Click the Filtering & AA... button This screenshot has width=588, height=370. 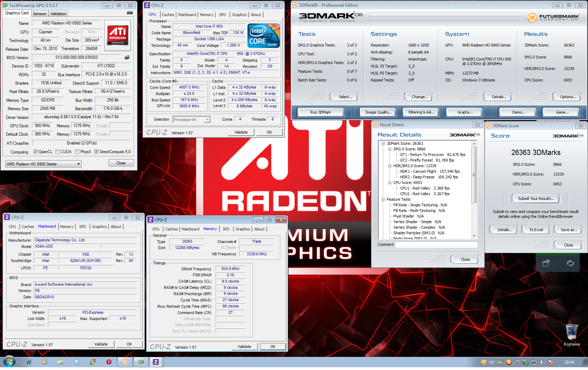pos(421,112)
